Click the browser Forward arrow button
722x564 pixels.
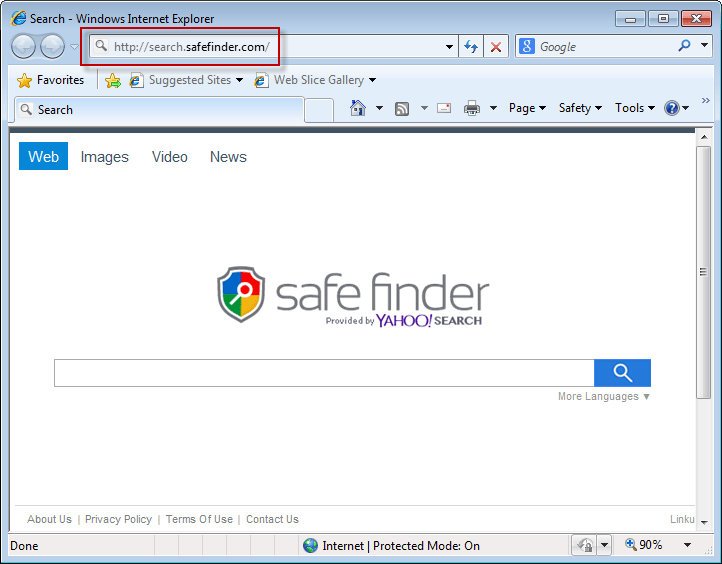coord(52,47)
